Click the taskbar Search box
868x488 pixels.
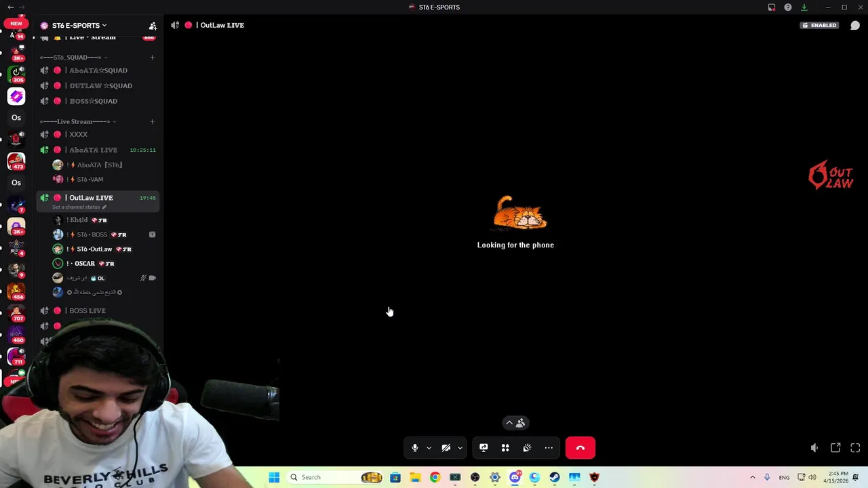(x=336, y=477)
